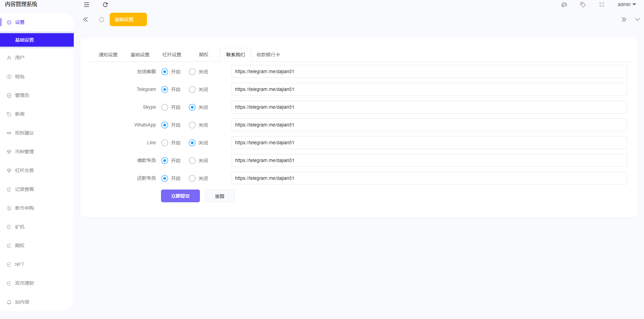
Task: Click the tag icon in header
Action: pos(583,5)
